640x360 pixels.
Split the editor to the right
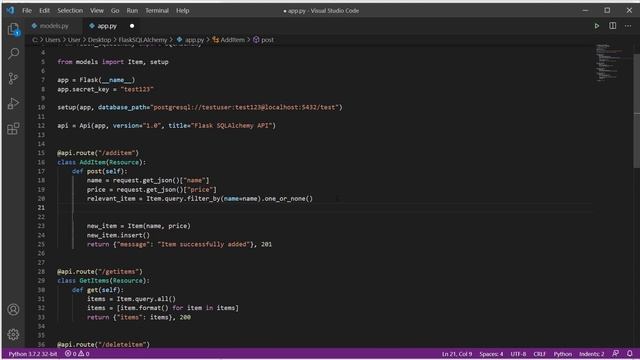[613, 26]
